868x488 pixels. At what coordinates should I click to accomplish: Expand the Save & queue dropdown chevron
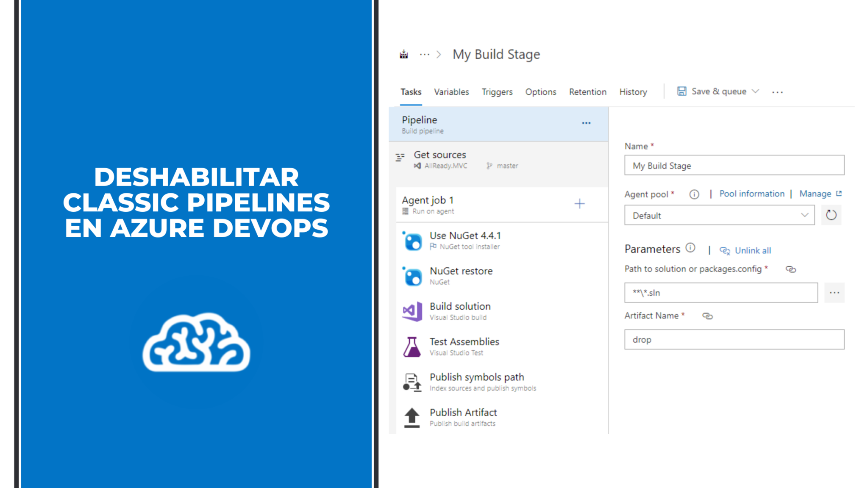click(755, 91)
